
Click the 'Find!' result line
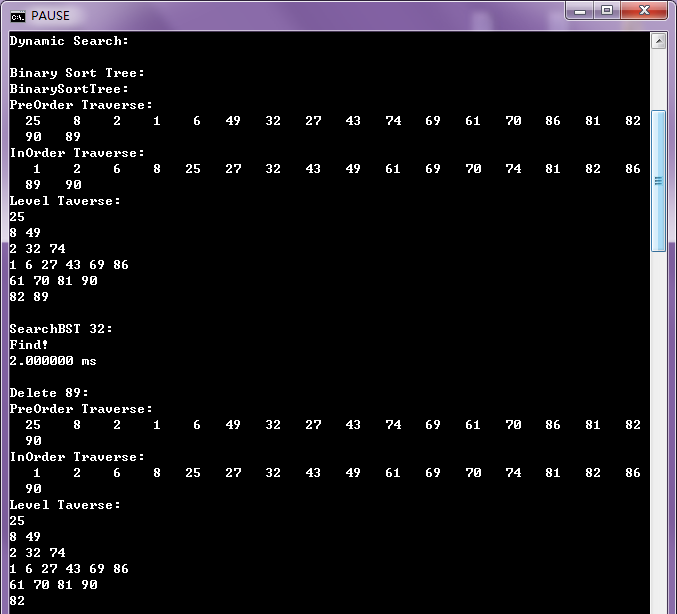pyautogui.click(x=28, y=345)
